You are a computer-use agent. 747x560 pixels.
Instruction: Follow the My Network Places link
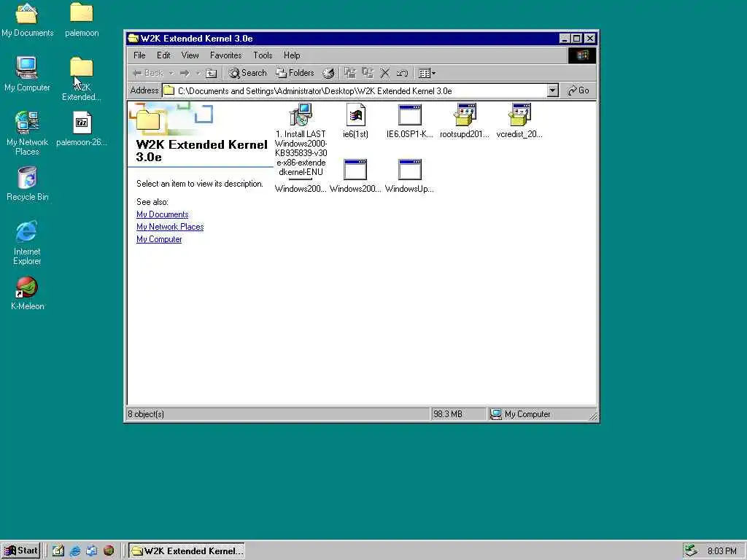(x=169, y=227)
